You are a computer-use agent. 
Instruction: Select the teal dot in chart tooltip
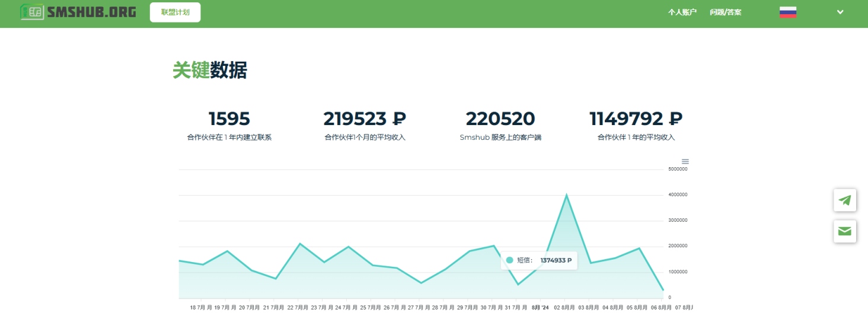coord(509,260)
